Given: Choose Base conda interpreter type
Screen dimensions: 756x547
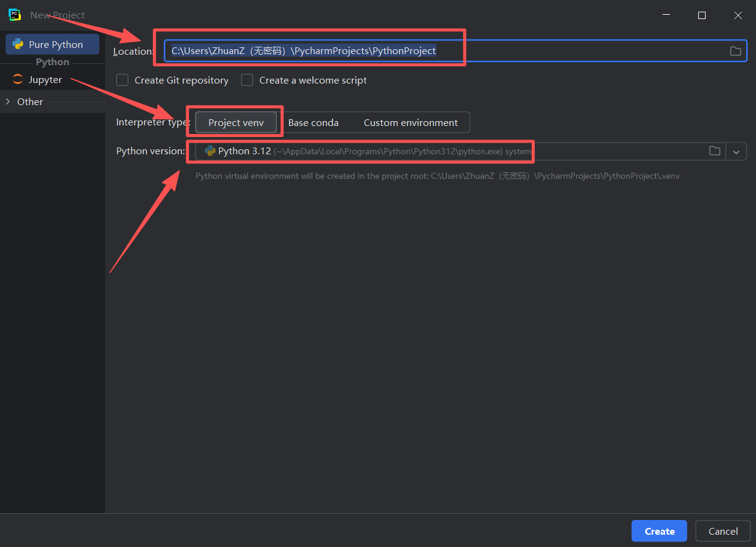Looking at the screenshot, I should (x=313, y=122).
